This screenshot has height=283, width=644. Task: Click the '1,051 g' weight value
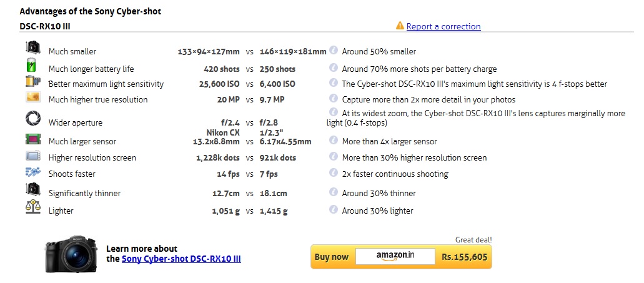point(225,211)
